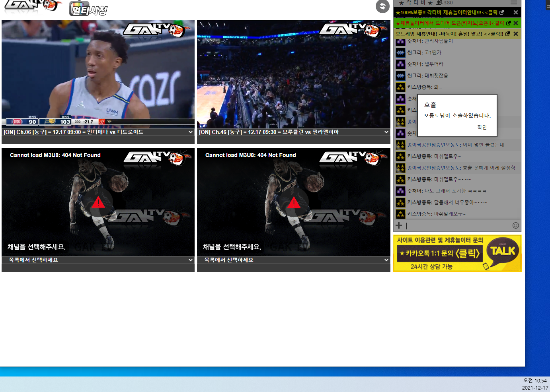The image size is (550, 392).
Task: Expand the Ch.46 브루클린 vs 필라델피아 channel dropdown
Action: (294, 132)
